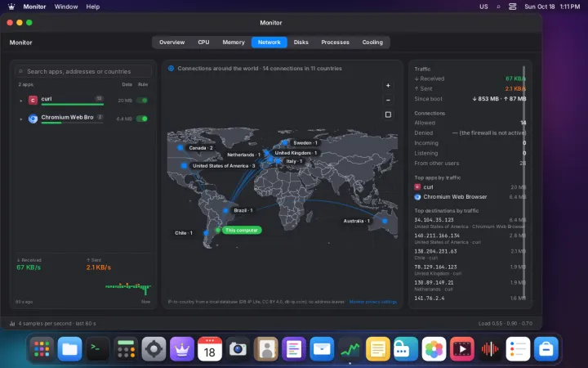Screen dimensions: 588x368
Task: Select the Brazil · 1 map label
Action: coord(243,210)
